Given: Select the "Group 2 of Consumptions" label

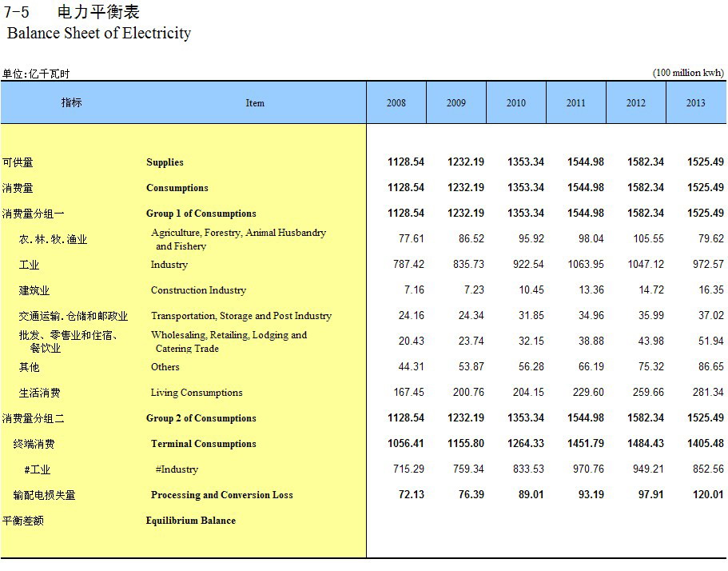Looking at the screenshot, I should tap(201, 418).
